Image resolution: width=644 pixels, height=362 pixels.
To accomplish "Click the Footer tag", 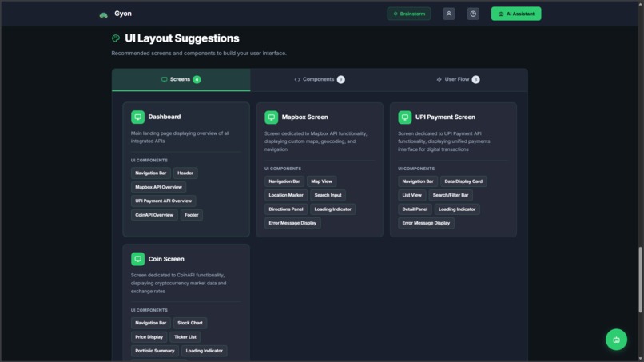I will pyautogui.click(x=192, y=215).
